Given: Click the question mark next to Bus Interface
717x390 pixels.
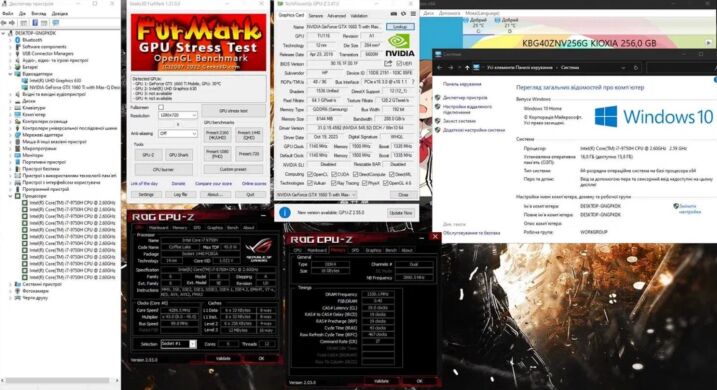Looking at the screenshot, I should (413, 82).
